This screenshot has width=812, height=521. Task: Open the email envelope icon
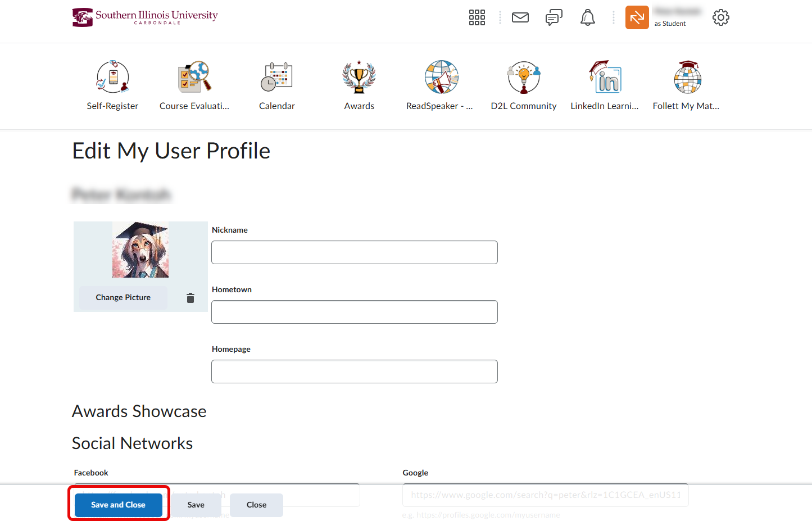(x=520, y=17)
